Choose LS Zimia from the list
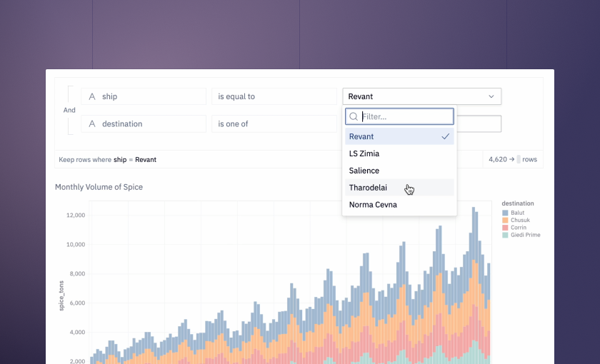The height and width of the screenshot is (364, 600). click(x=399, y=153)
